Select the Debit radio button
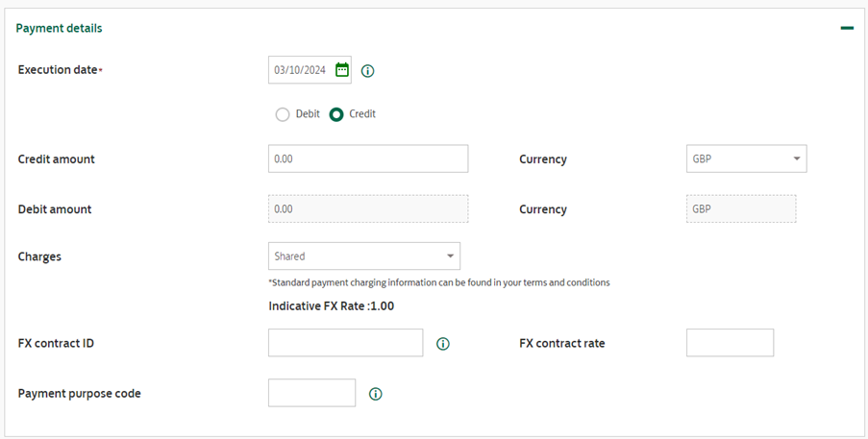The height and width of the screenshot is (439, 868). [x=283, y=114]
